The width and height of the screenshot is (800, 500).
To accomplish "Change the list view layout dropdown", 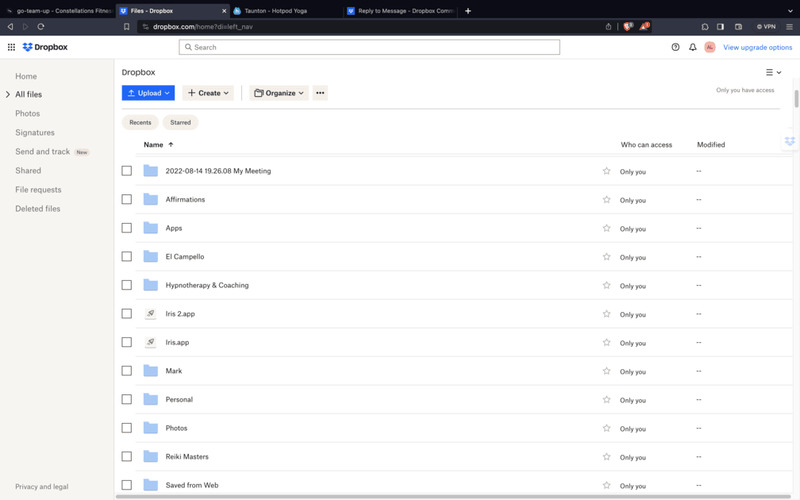I will point(773,72).
